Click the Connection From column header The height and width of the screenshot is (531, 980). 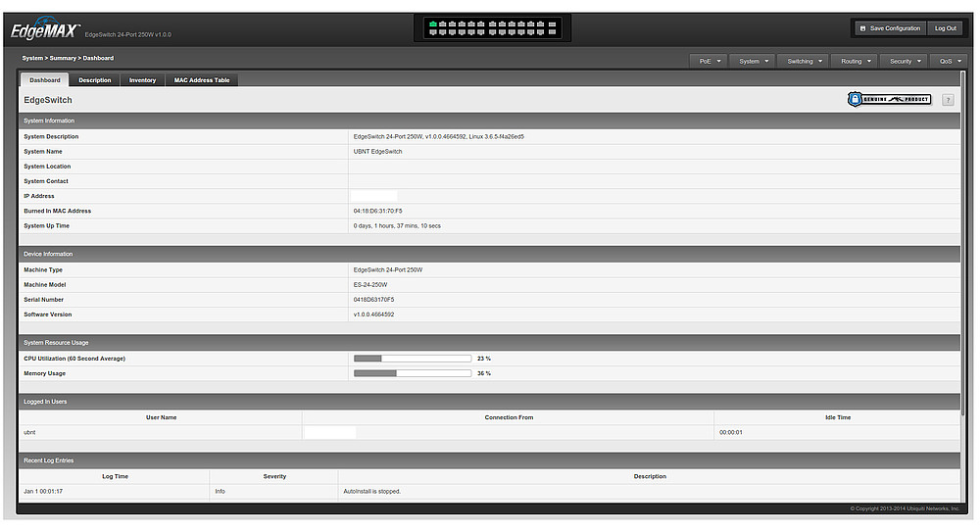click(509, 417)
